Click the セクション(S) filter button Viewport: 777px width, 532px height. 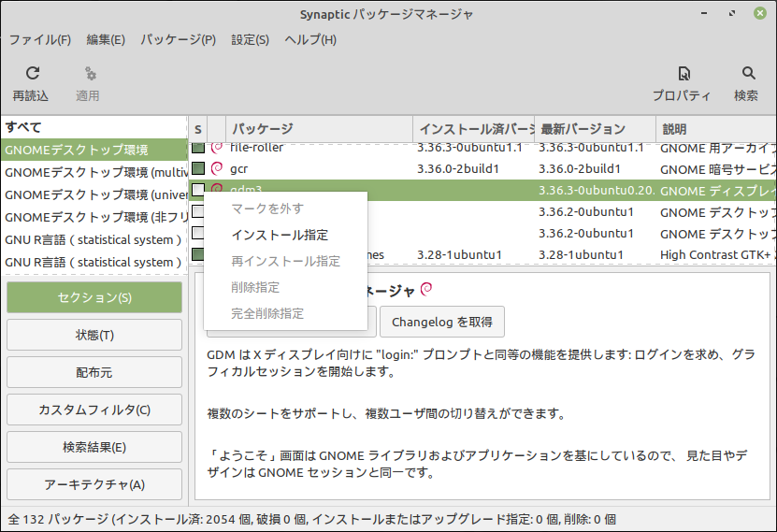[94, 297]
